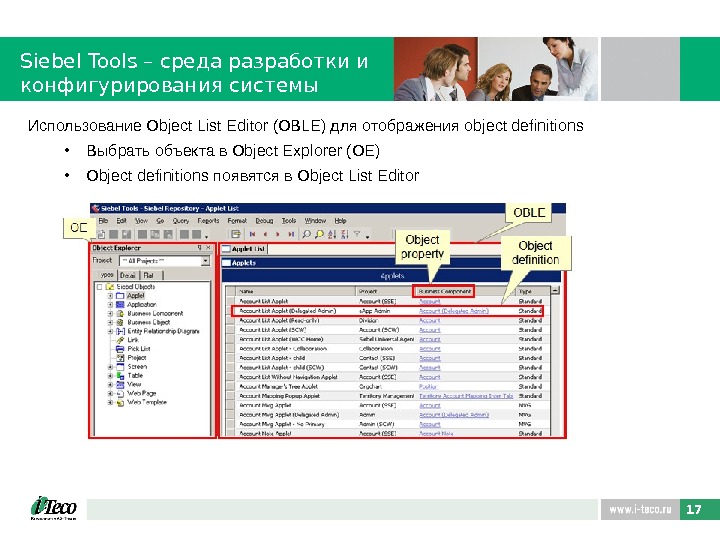720x540 pixels.
Task: Open the right toolbar overflow arrow
Action: [368, 236]
